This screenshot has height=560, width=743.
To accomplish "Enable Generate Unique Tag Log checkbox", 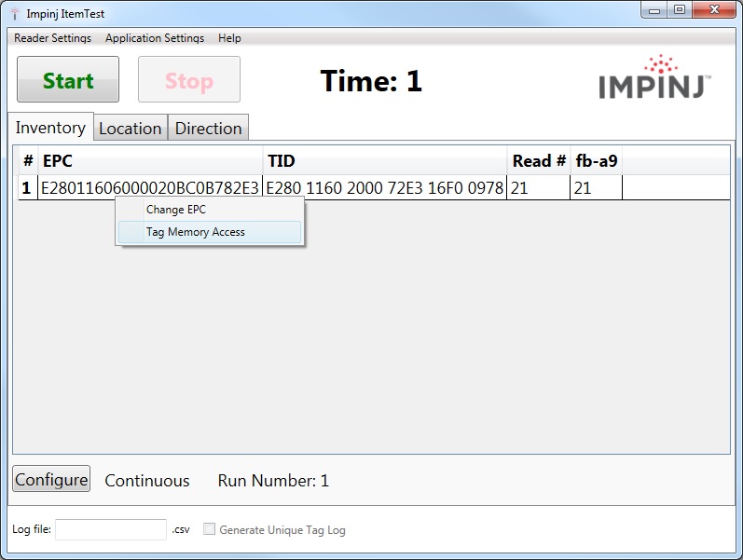I will pyautogui.click(x=210, y=529).
